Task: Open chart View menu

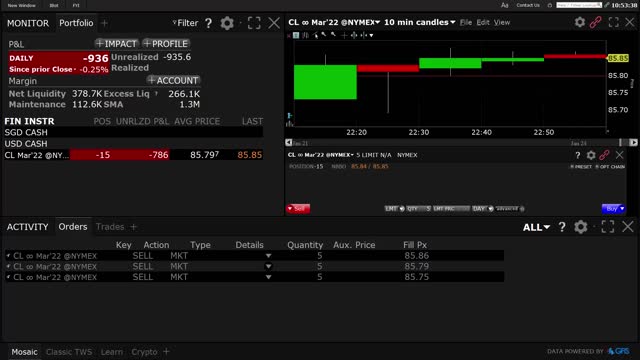Action: click(502, 22)
